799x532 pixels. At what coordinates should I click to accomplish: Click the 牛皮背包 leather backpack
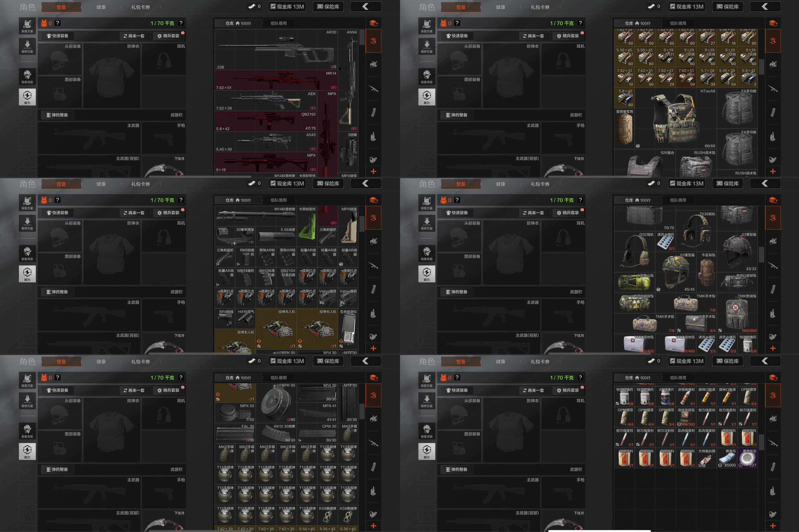[707, 272]
